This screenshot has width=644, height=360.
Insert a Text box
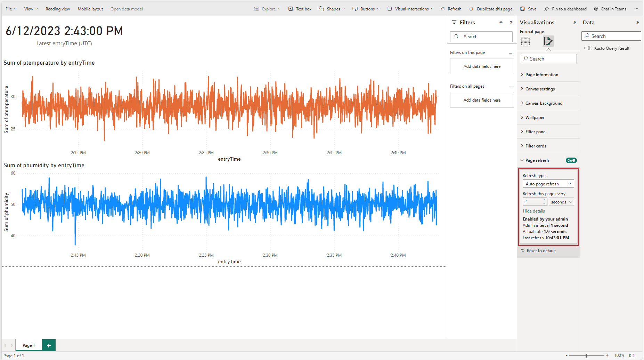point(300,9)
